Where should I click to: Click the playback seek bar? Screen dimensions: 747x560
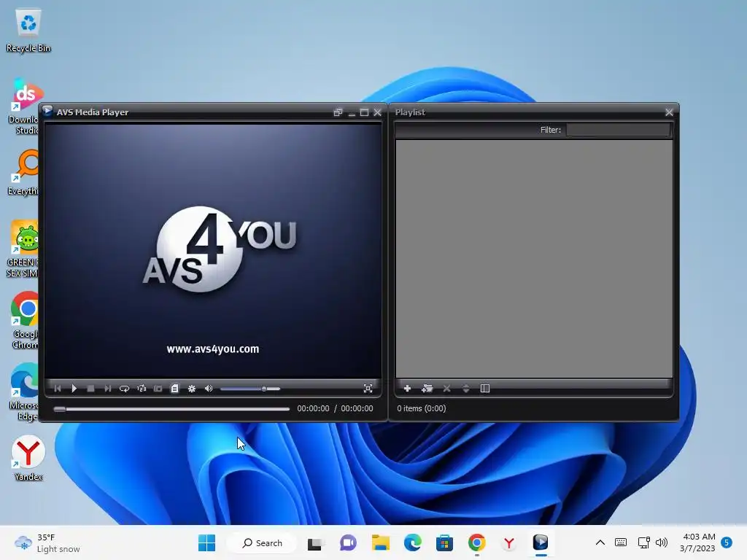171,409
